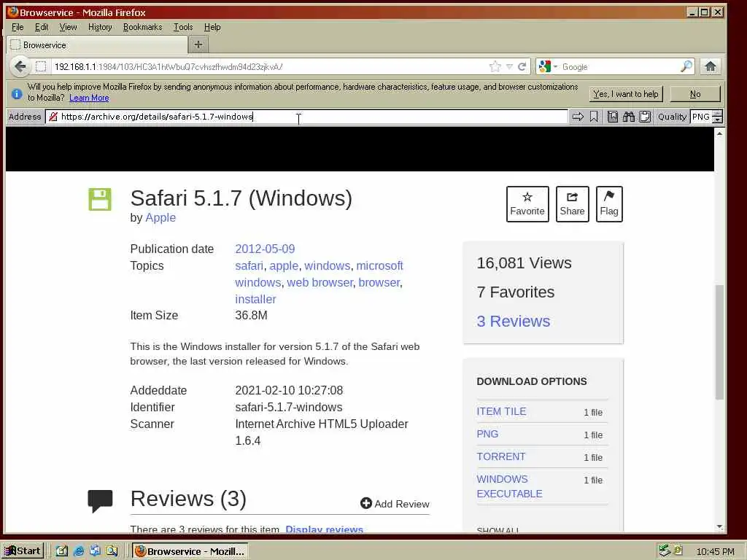The width and height of the screenshot is (747, 560).
Task: Open the Edit menu
Action: [x=42, y=27]
